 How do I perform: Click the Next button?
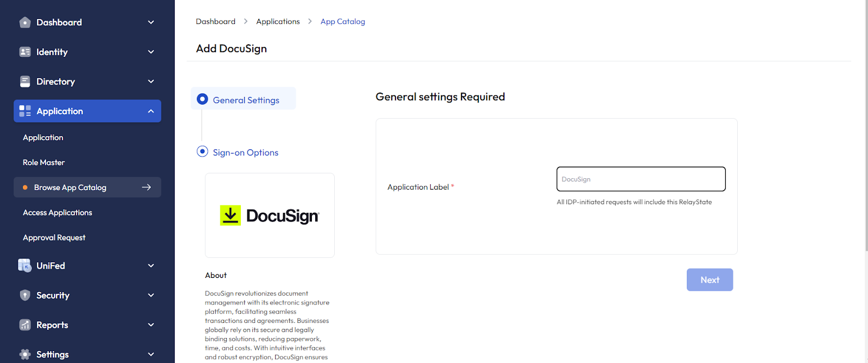710,280
